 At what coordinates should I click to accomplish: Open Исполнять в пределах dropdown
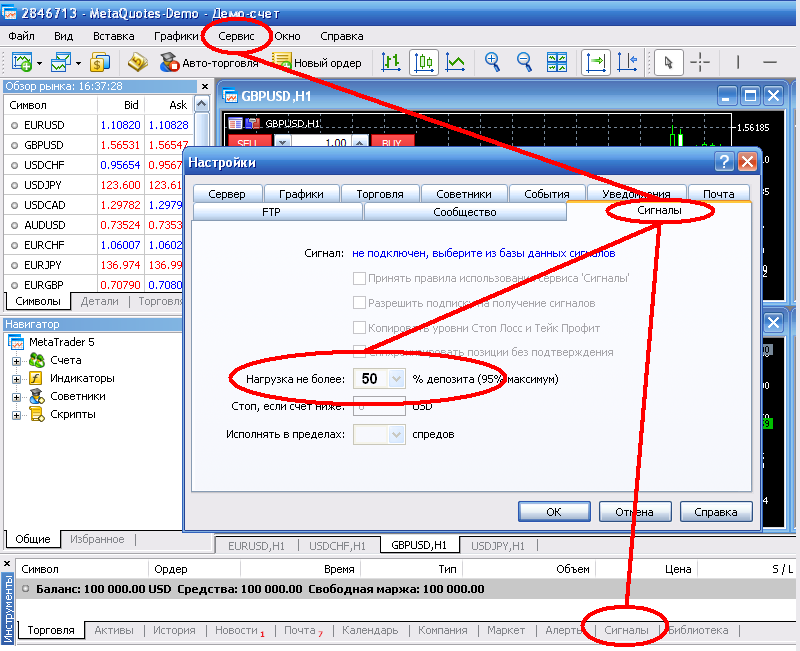click(x=396, y=435)
